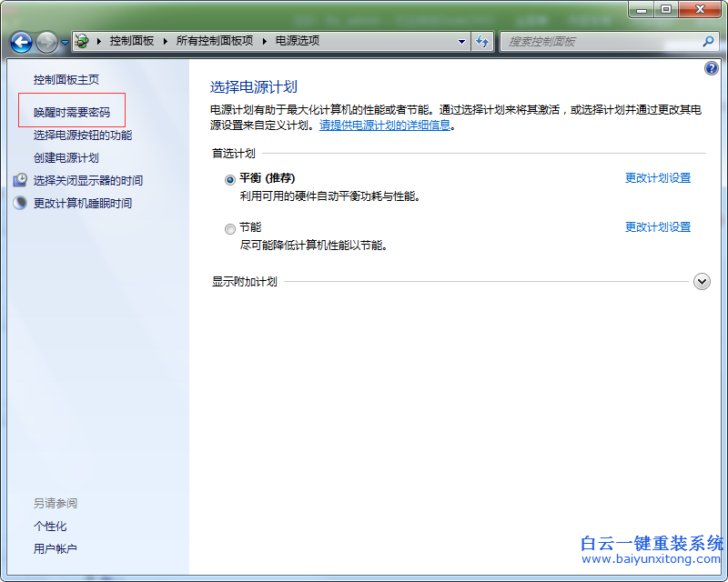Click the Control Panel icon in the address bar
The image size is (728, 582).
pos(81,41)
